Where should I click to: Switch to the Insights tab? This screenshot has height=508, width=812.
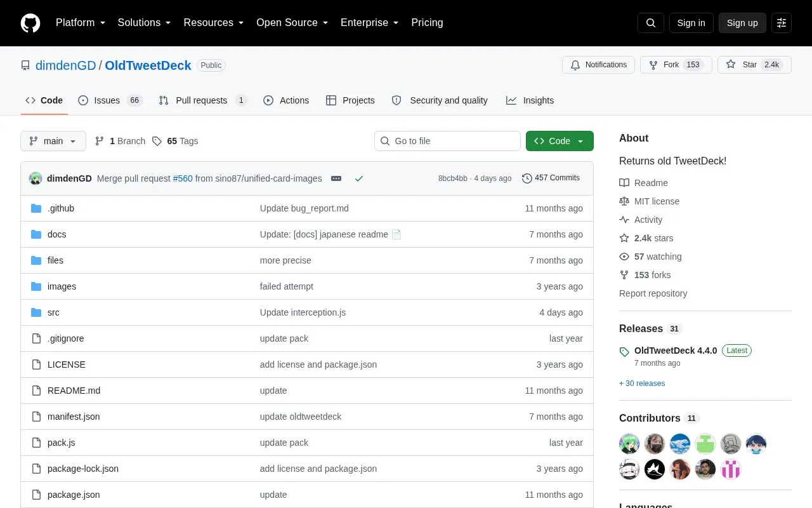click(x=530, y=100)
